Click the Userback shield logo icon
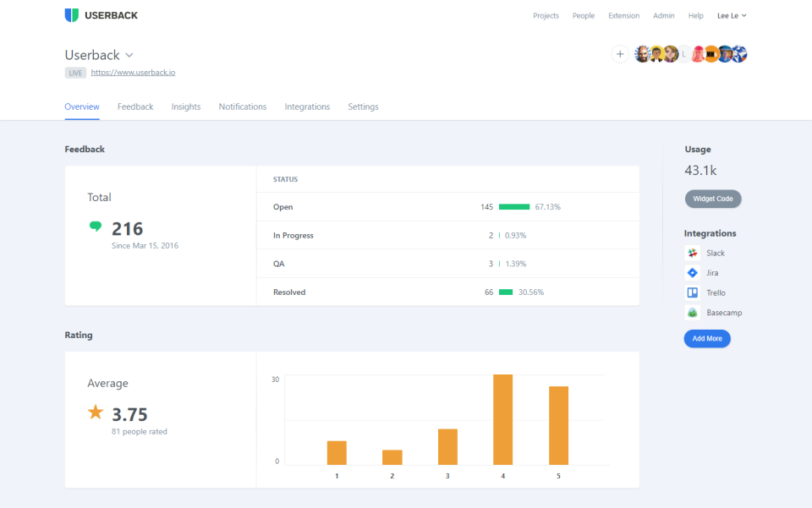The height and width of the screenshot is (508, 812). (72, 15)
